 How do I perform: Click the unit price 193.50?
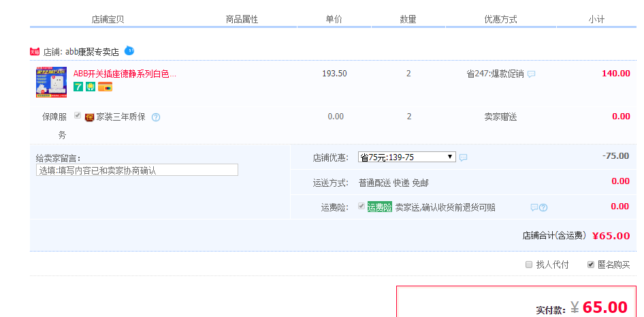coord(334,74)
